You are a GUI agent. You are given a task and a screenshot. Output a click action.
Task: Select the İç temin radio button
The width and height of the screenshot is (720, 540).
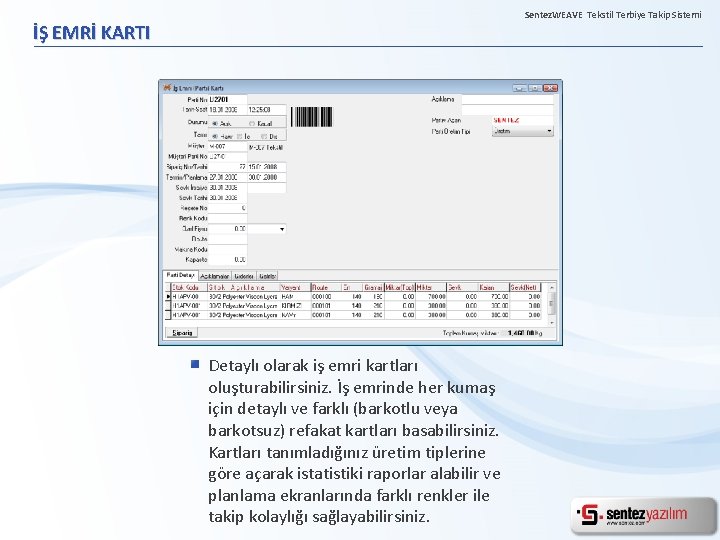pyautogui.click(x=240, y=136)
